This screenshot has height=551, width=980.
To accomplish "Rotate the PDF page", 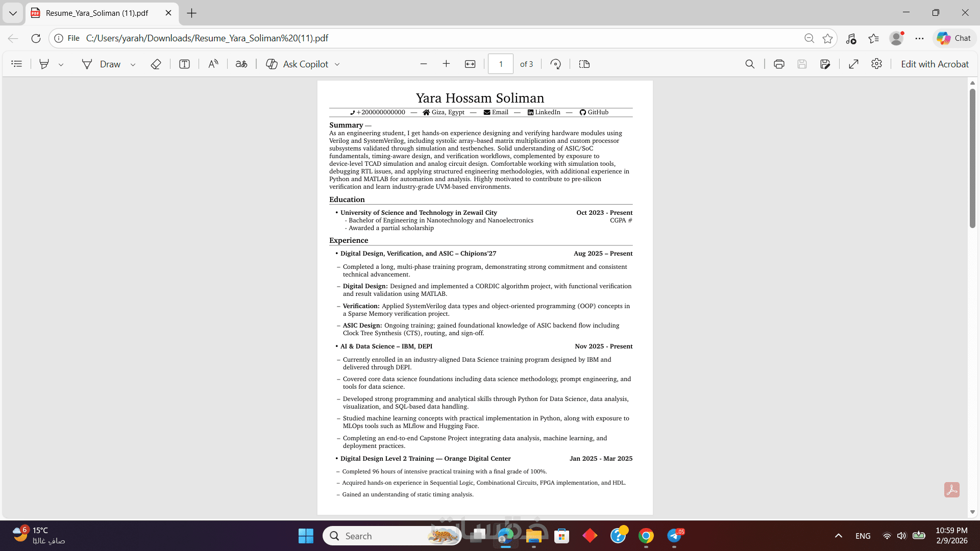I will pyautogui.click(x=555, y=64).
